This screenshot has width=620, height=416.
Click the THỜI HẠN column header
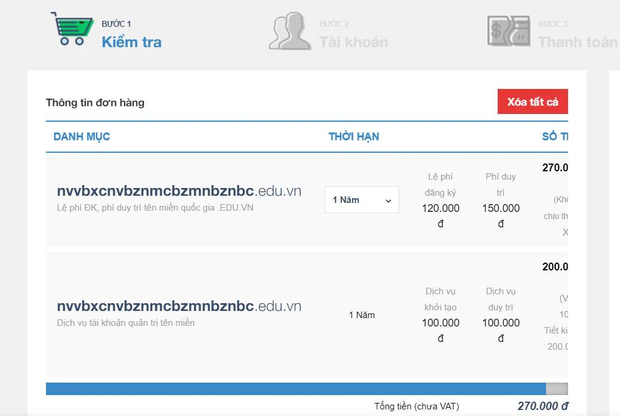click(x=353, y=136)
